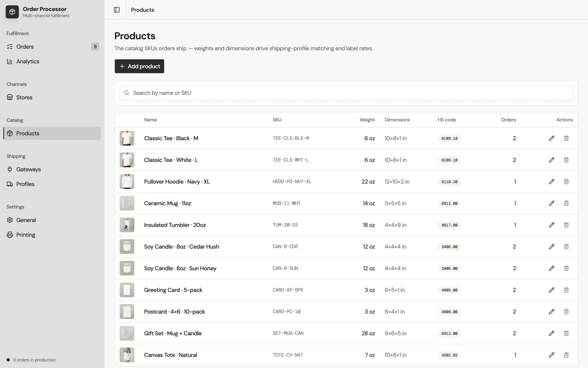This screenshot has width=588, height=368.
Task: Click the MUG-11-WHT SKU cell
Action: pos(286,203)
